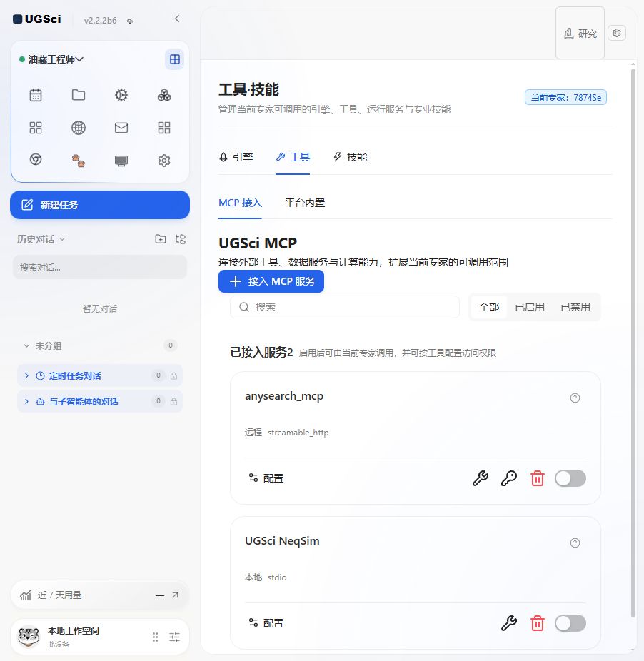Click help icon on UGSci NeqSim card
The height and width of the screenshot is (661, 644).
click(x=575, y=543)
